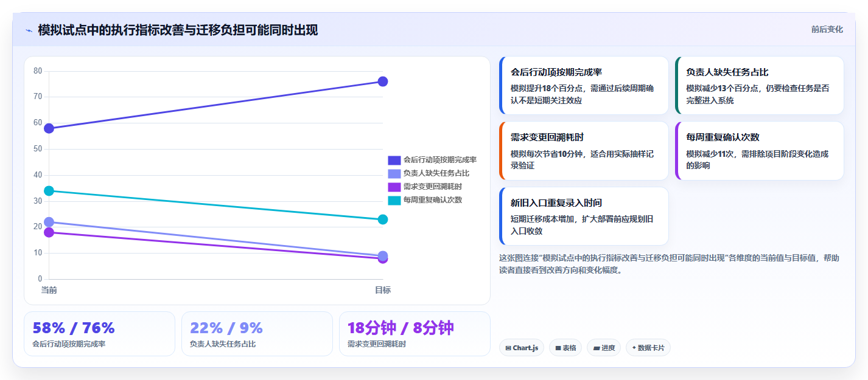
Task: Click the 18分钟 / 8分钟 stat value
Action: [401, 328]
